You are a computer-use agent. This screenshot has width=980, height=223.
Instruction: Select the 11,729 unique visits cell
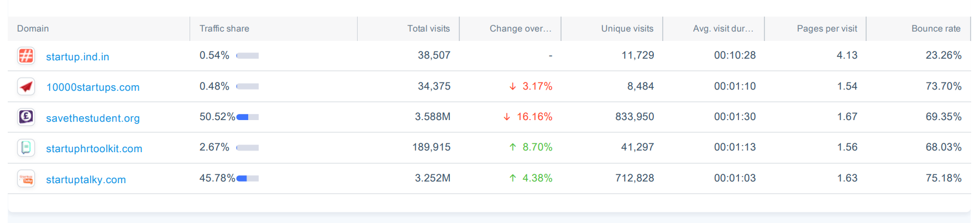coord(638,55)
